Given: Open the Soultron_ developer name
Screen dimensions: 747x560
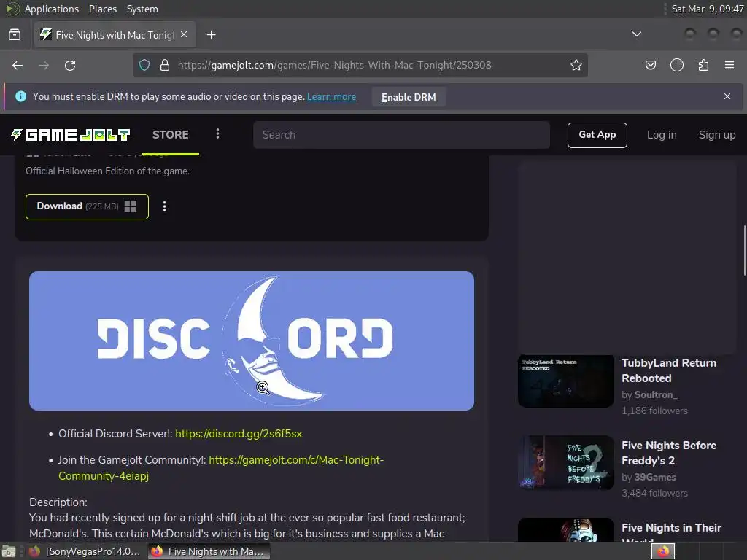Looking at the screenshot, I should (656, 394).
